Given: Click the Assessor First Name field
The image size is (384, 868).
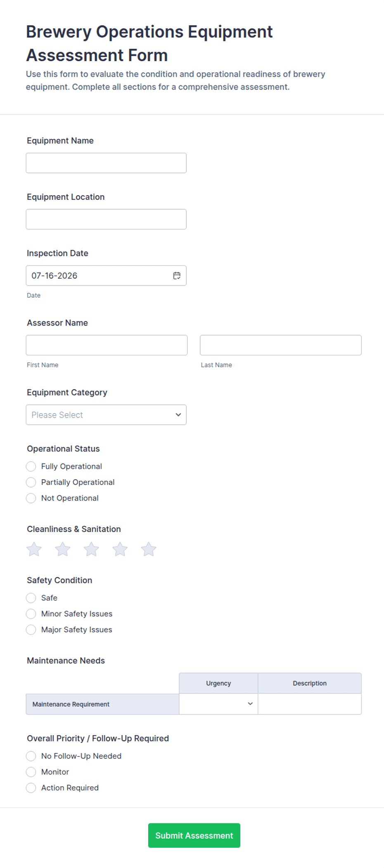Looking at the screenshot, I should [x=107, y=345].
